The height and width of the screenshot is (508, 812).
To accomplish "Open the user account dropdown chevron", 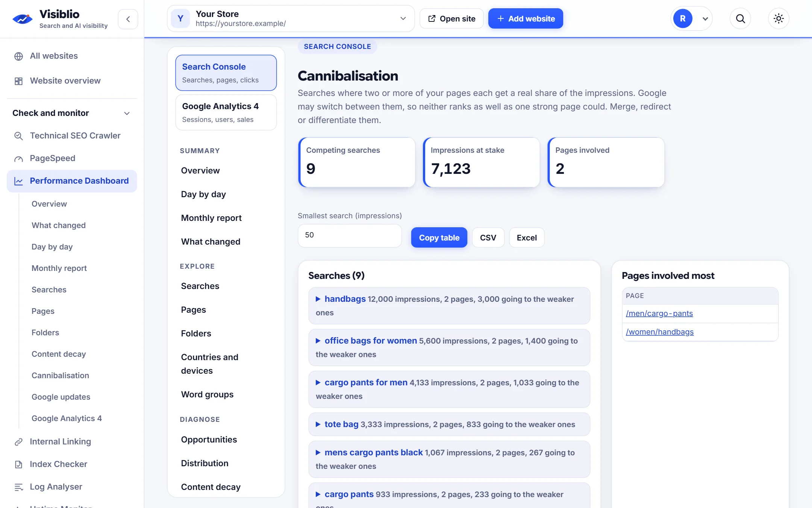I will click(x=705, y=19).
